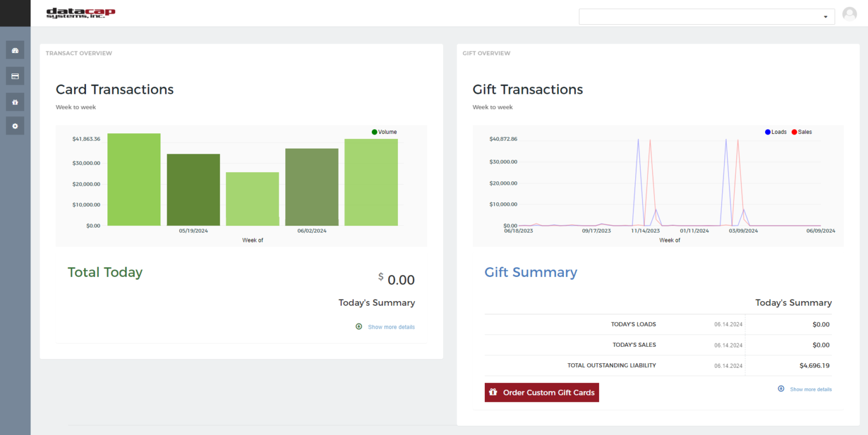Click the user profile avatar icon
This screenshot has height=435, width=868.
coord(849,14)
